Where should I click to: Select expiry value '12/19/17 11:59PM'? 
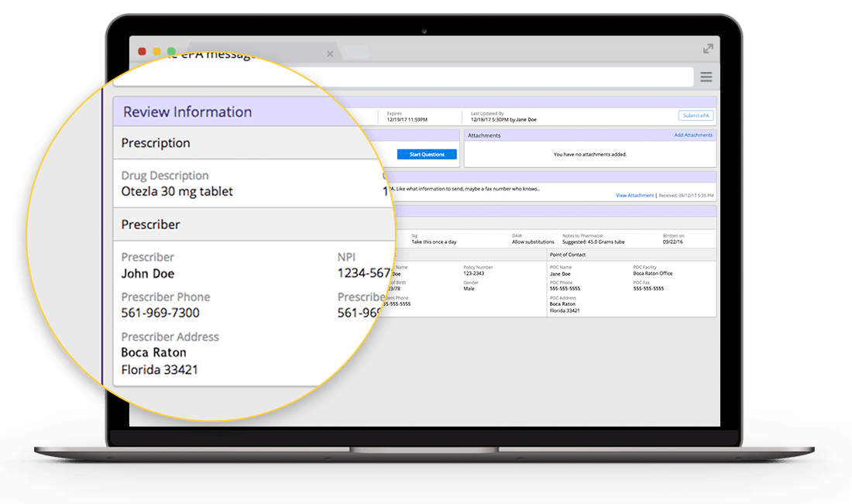point(407,119)
